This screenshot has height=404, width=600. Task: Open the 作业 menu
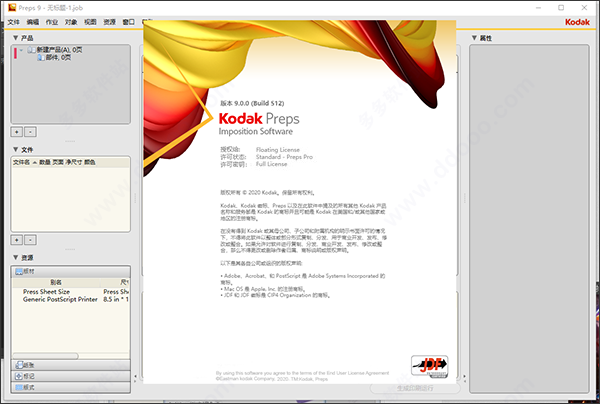point(52,22)
